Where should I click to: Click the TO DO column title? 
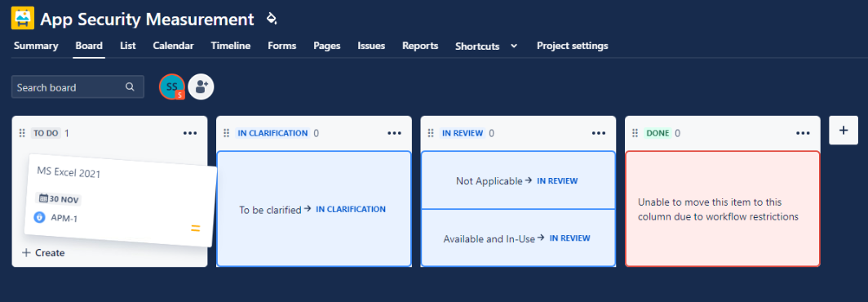click(46, 133)
